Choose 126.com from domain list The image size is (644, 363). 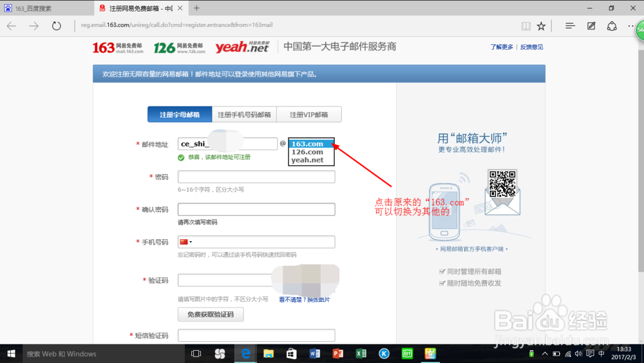(x=311, y=152)
